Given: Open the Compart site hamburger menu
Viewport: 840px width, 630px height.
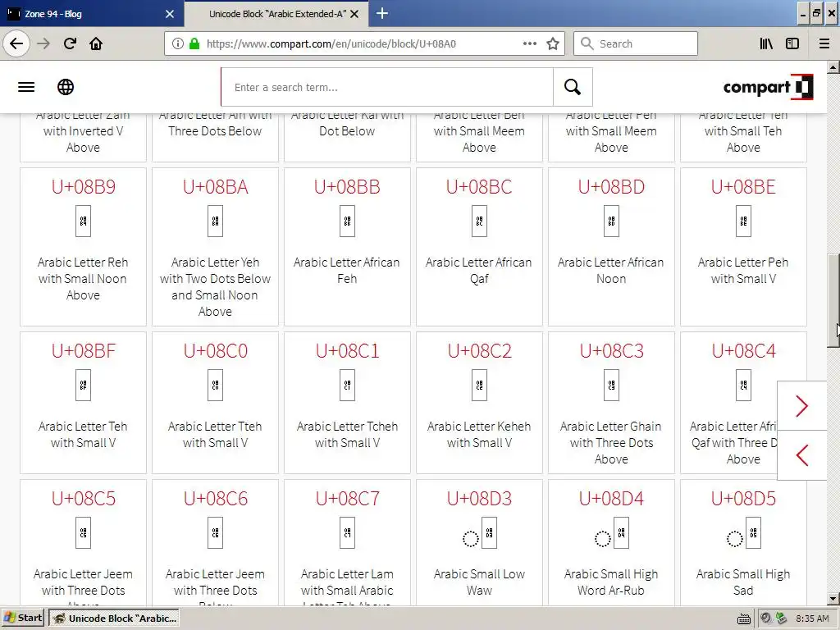Looking at the screenshot, I should coord(26,87).
